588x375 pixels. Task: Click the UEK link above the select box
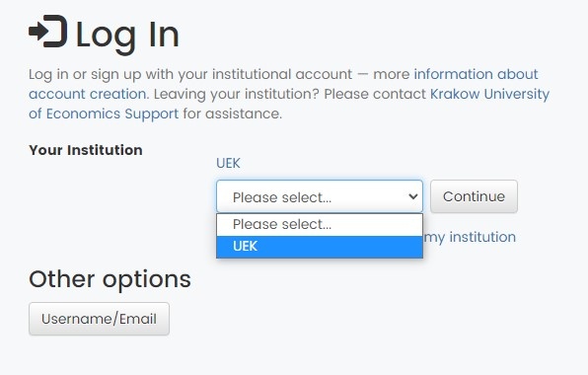pyautogui.click(x=228, y=163)
